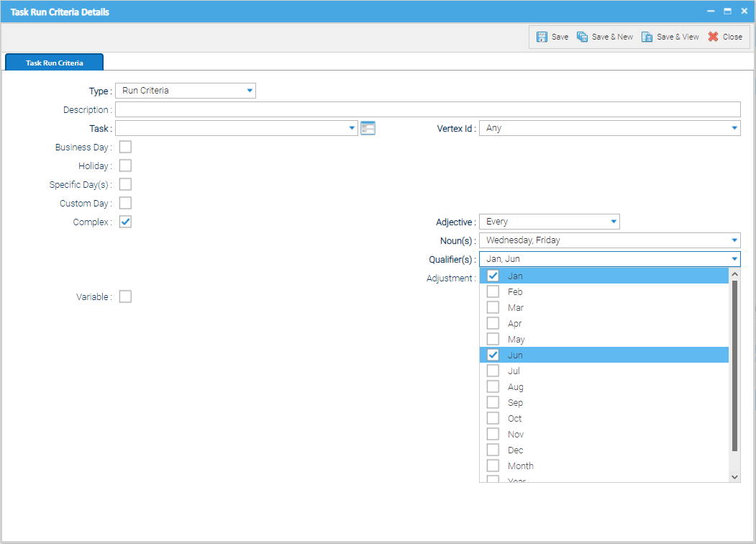Click the red Close X icon
This screenshot has height=544, width=756.
pos(713,37)
